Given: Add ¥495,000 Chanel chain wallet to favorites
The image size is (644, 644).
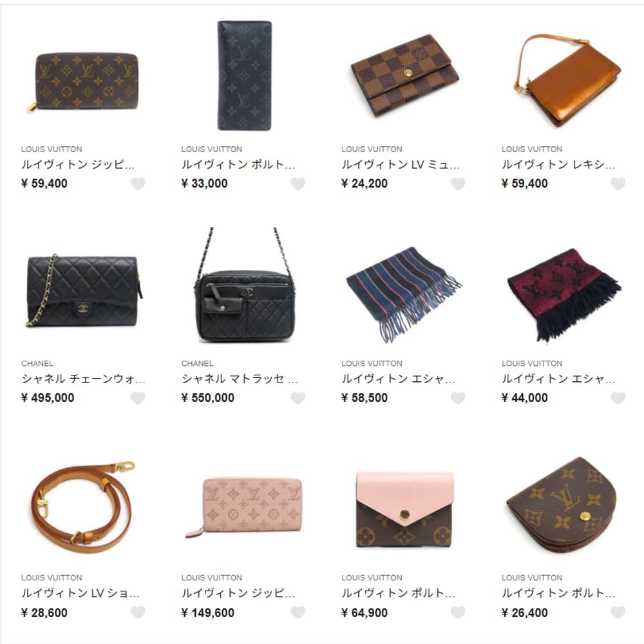Looking at the screenshot, I should (138, 398).
